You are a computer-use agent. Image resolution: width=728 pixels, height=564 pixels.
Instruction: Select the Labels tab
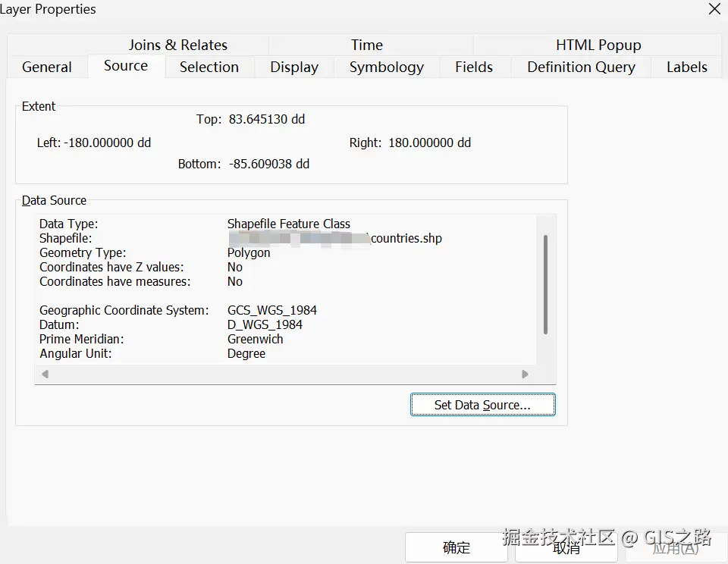point(687,67)
